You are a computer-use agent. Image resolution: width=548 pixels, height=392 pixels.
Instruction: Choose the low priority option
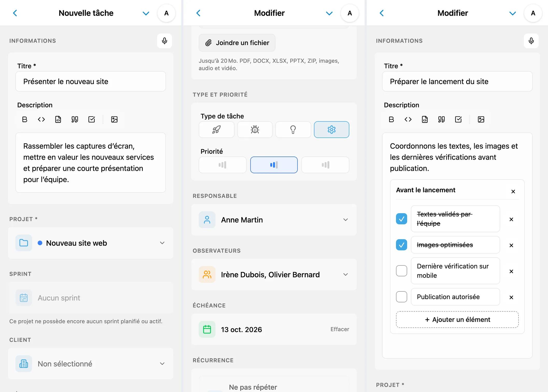coord(222,165)
